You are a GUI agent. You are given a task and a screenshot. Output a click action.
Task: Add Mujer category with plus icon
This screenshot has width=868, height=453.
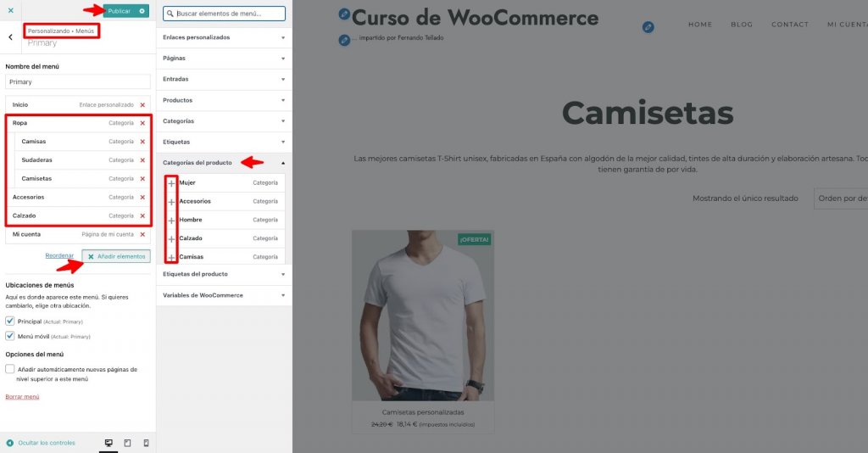171,183
